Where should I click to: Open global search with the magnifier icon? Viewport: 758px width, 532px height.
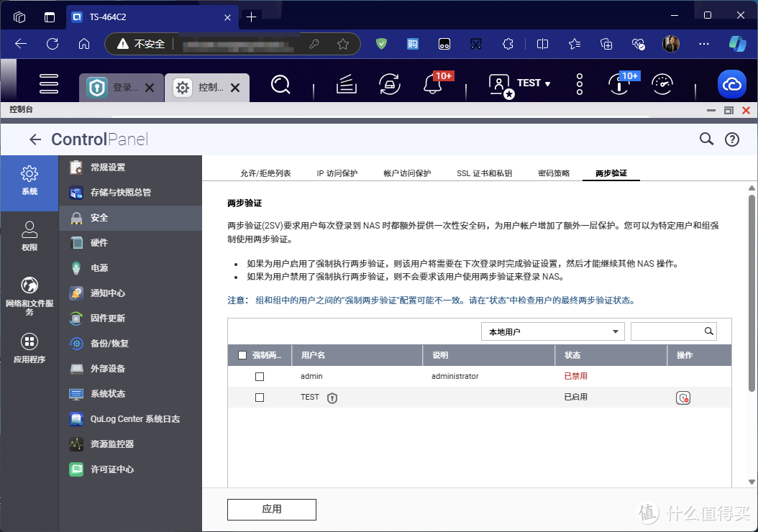point(280,83)
